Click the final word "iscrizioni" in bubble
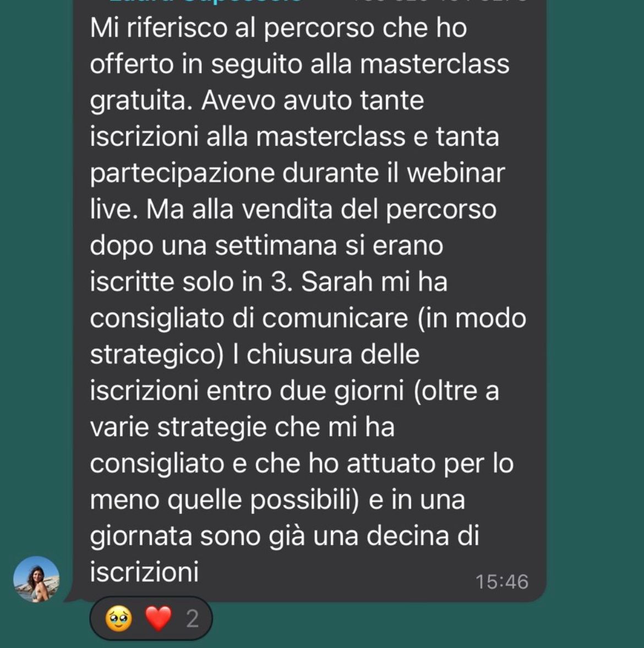 144,573
